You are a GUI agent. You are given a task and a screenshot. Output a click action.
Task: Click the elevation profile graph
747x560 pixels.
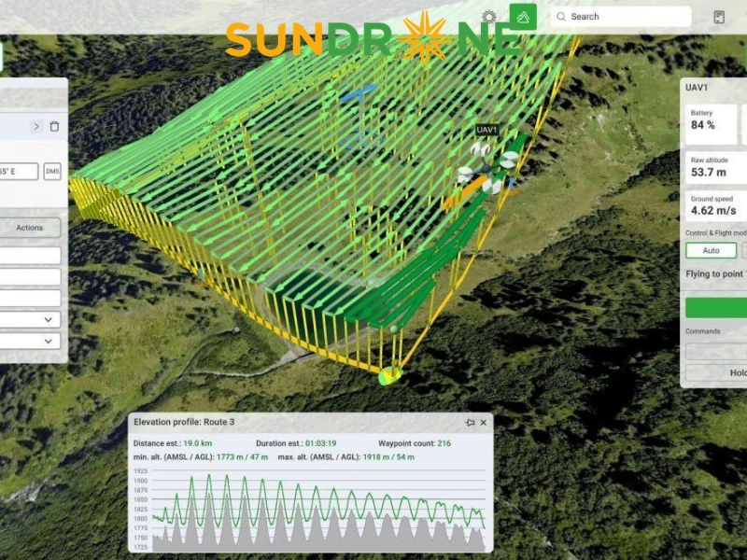[318, 509]
